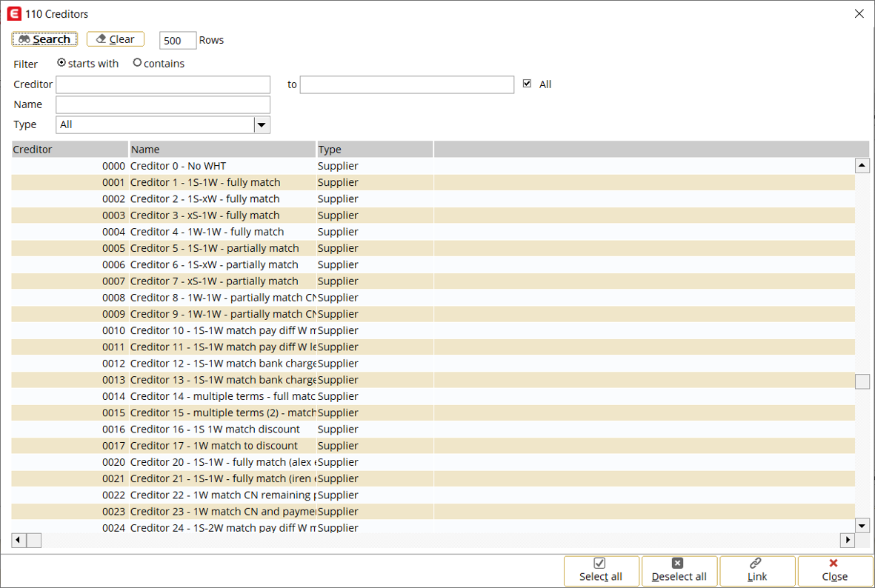Sort by the Type column header
Image resolution: width=875 pixels, height=588 pixels.
(x=374, y=149)
